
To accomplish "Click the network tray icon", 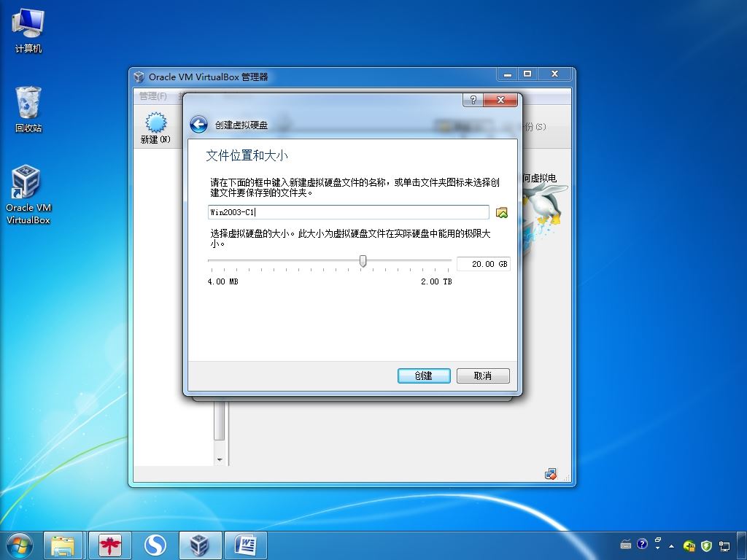I will (724, 545).
